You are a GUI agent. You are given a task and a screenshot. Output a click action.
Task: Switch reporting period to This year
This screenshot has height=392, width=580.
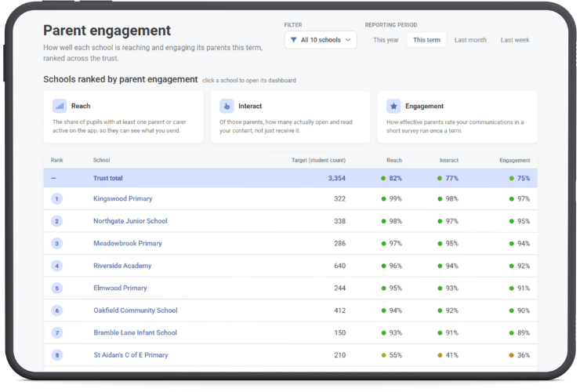(x=386, y=40)
